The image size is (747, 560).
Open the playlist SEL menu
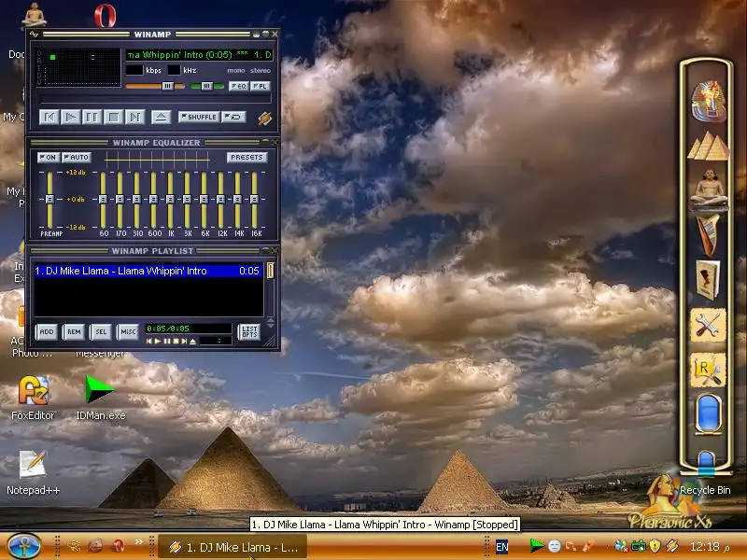click(x=101, y=331)
